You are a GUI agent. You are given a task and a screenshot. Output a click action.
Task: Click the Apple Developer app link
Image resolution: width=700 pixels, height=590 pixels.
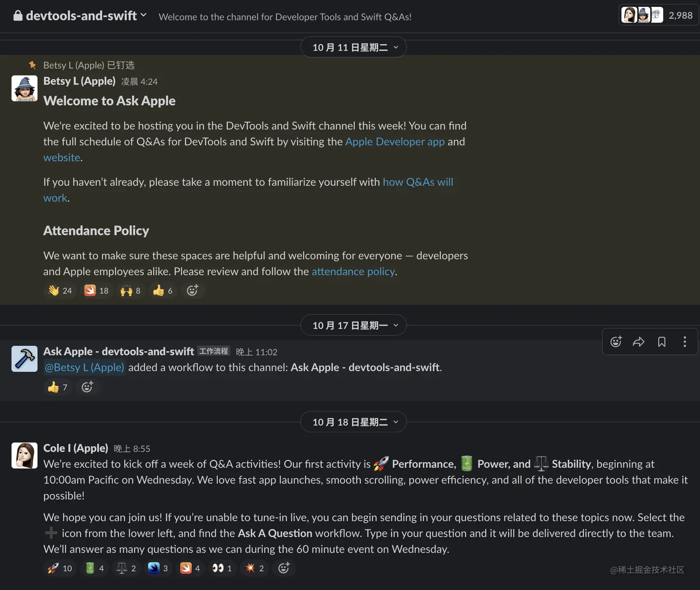(x=394, y=142)
